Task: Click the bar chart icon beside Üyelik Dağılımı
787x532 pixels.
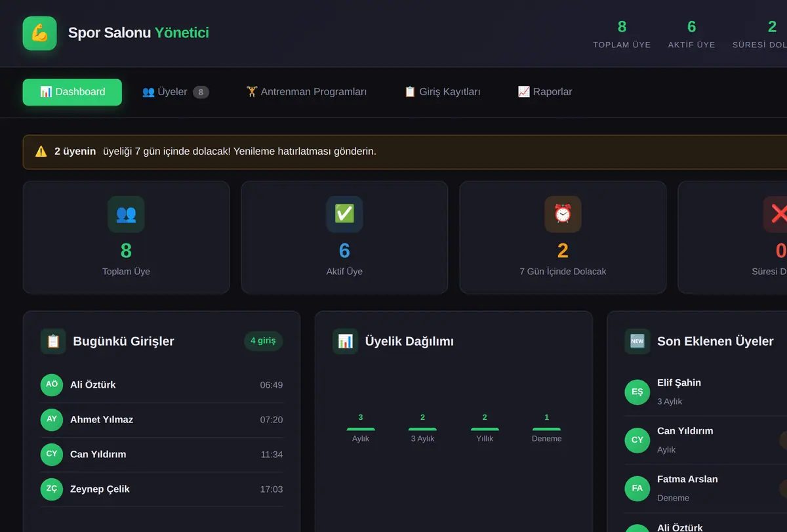Action: tap(345, 341)
